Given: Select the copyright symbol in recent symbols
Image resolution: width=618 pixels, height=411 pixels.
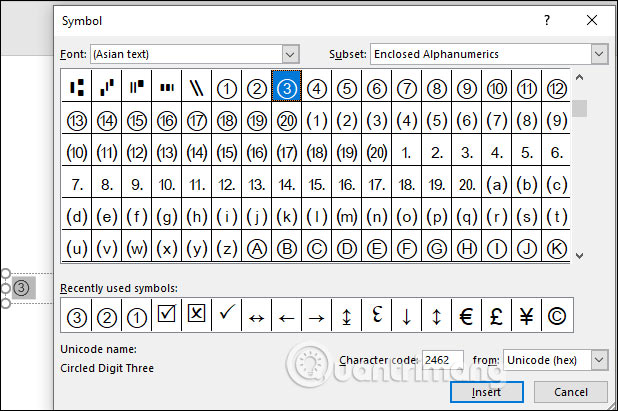Looking at the screenshot, I should coord(555,316).
